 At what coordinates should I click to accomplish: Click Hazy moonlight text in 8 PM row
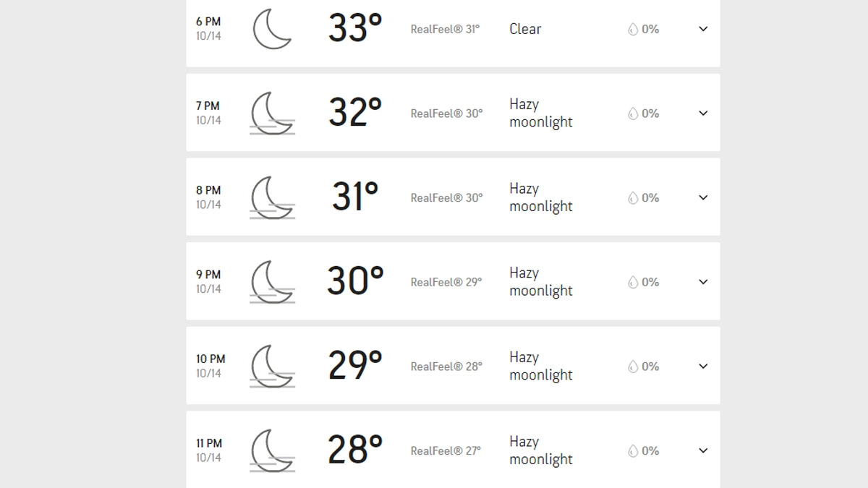[x=540, y=197]
